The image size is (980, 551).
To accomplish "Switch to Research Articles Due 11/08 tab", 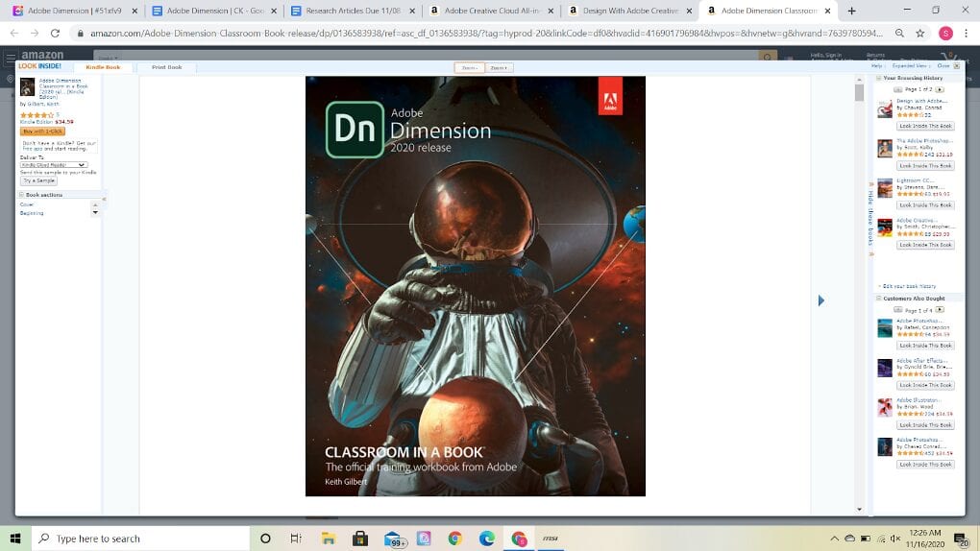I will [x=354, y=11].
